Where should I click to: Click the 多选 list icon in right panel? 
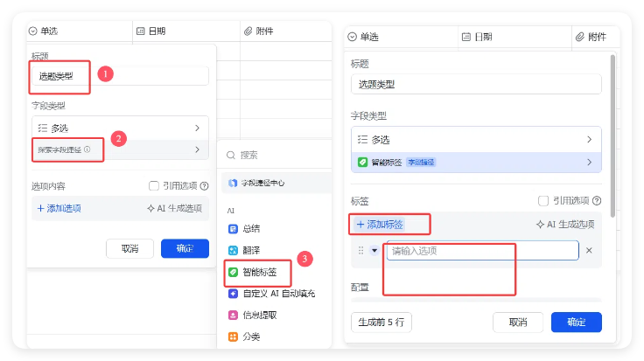point(362,140)
